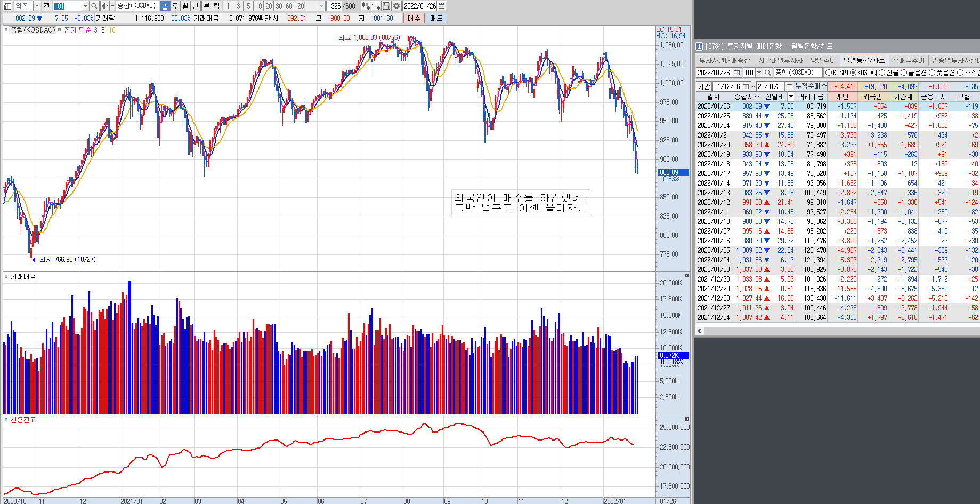The image size is (980, 504).
Task: Click the window number 1 icon of 0784 panel
Action: [699, 46]
